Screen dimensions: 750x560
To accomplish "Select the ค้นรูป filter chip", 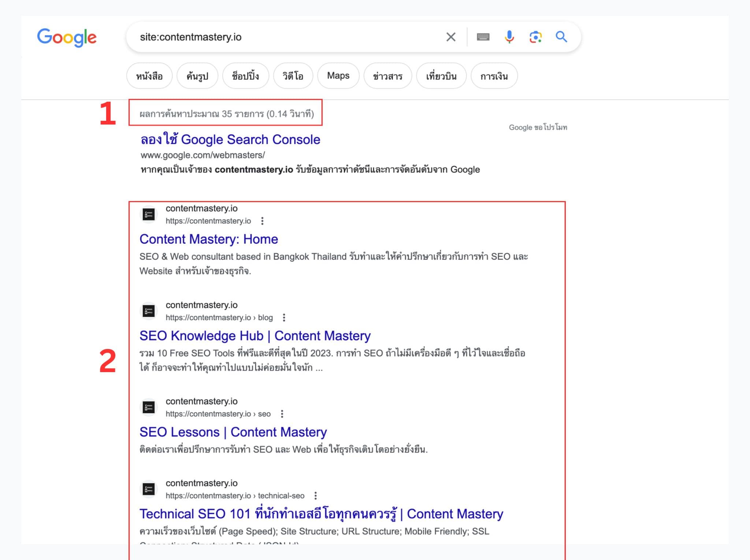I will [197, 76].
